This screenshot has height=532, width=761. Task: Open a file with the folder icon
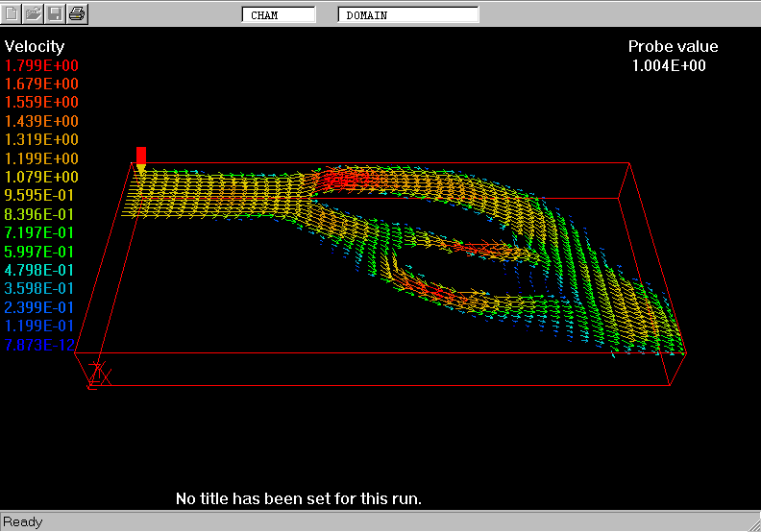pos(34,13)
